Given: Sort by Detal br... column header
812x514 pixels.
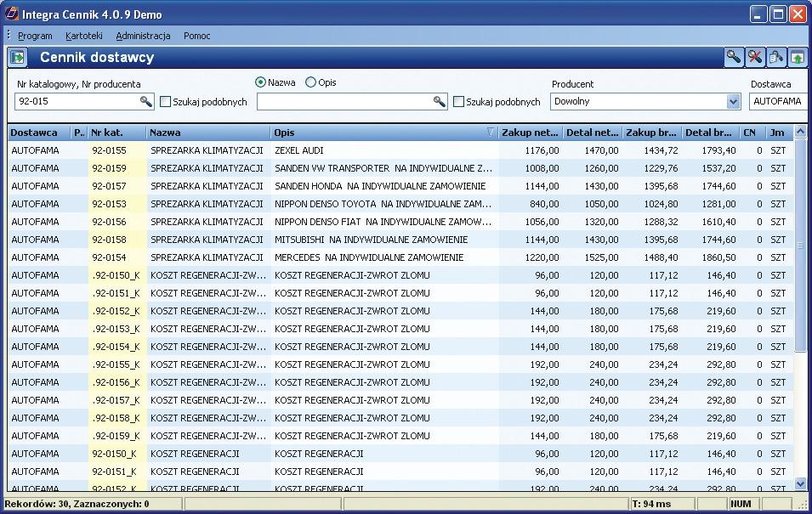Looking at the screenshot, I should tap(709, 133).
